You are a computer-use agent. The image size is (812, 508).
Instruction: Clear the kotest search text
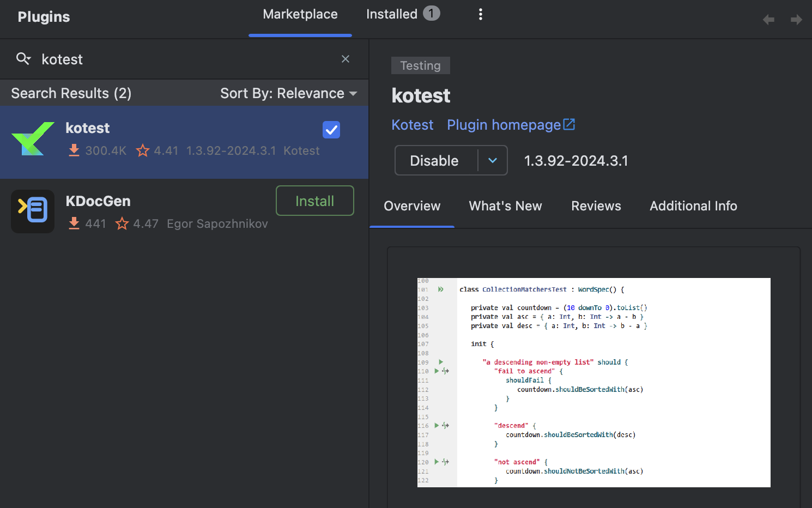[346, 59]
